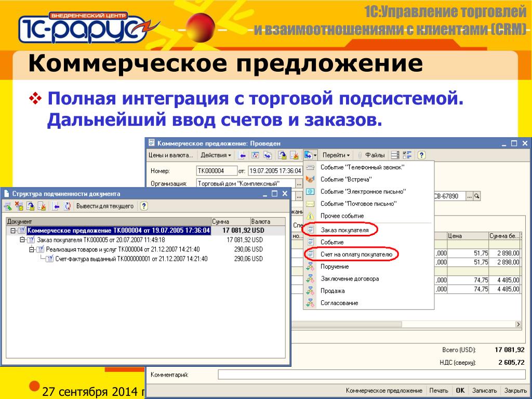Click the input-on-basis icon in main toolbar

pos(308,155)
